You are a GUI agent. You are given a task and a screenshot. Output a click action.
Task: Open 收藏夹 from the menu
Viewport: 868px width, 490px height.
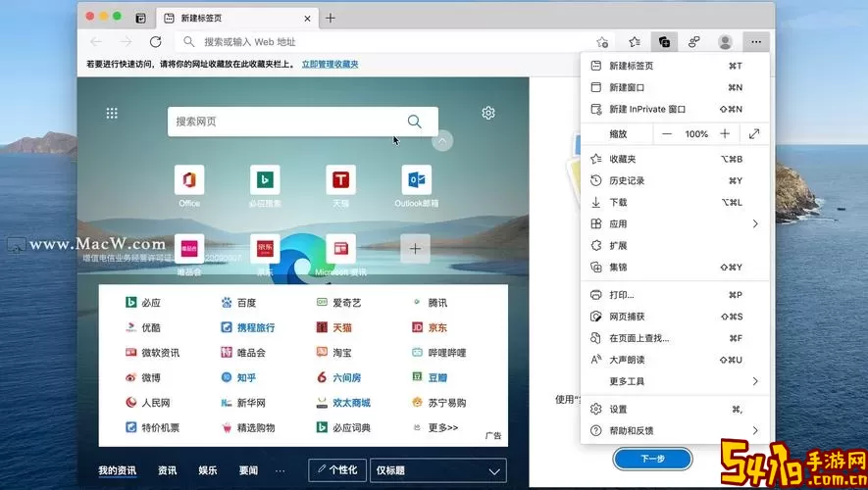[674, 159]
